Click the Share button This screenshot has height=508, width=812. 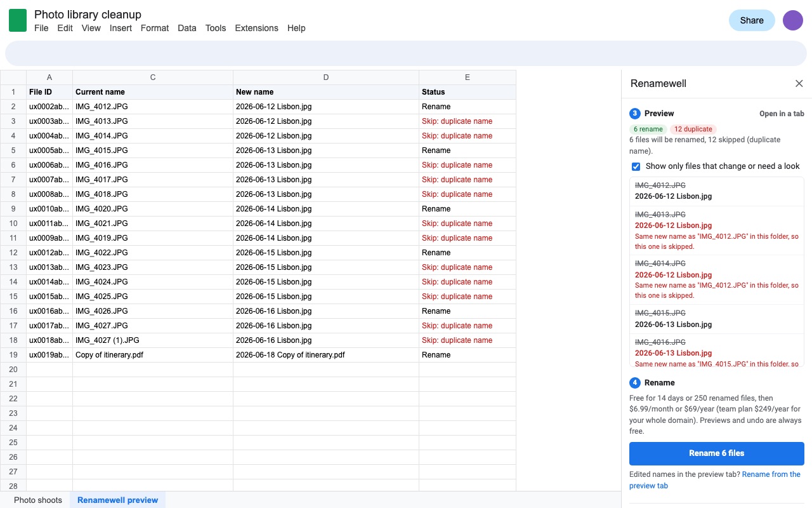pos(752,20)
